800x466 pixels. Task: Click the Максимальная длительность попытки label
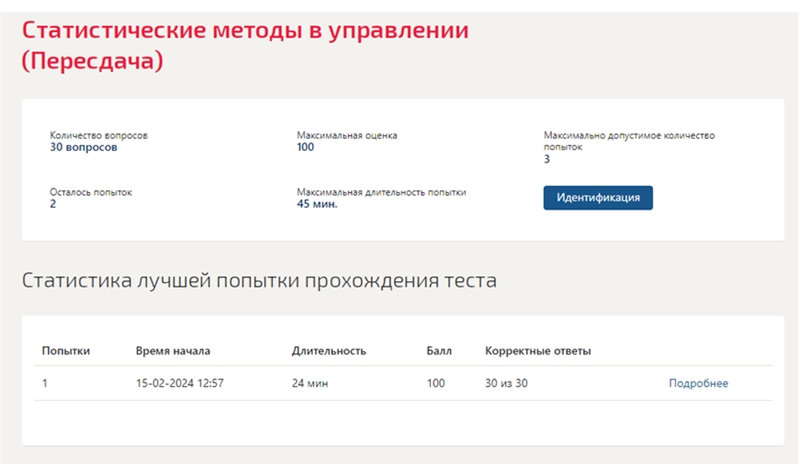[381, 192]
